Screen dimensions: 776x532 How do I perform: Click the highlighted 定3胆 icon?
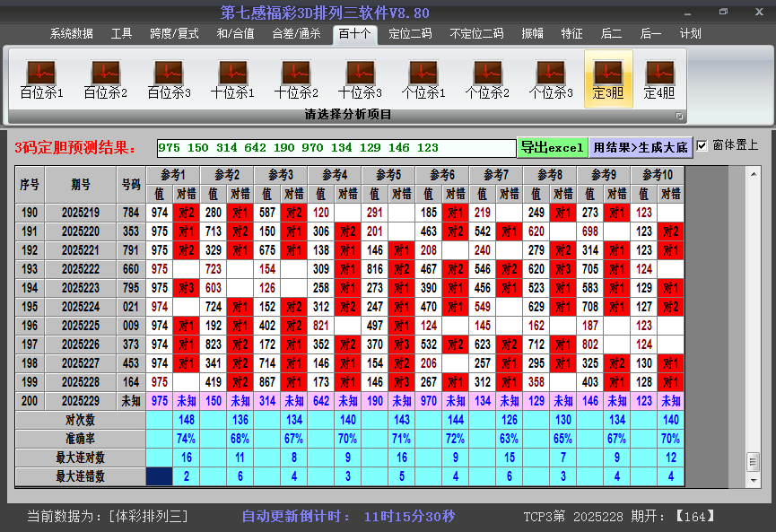point(608,79)
